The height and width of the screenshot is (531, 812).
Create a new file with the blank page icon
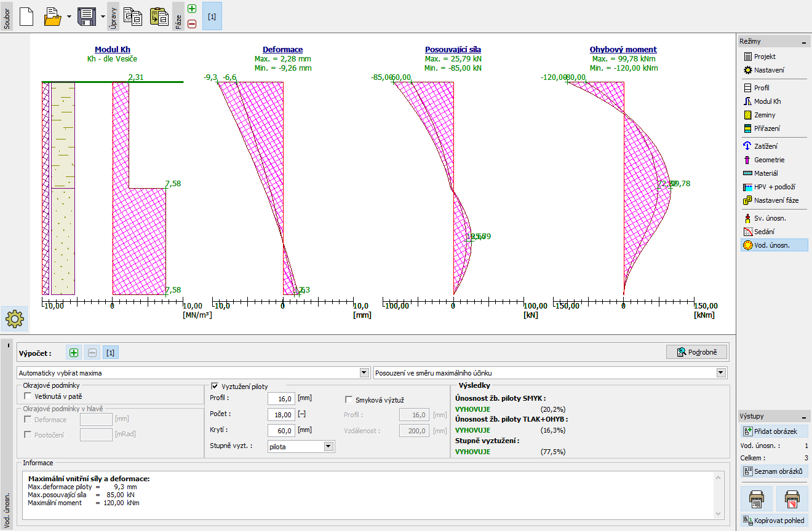click(x=26, y=16)
